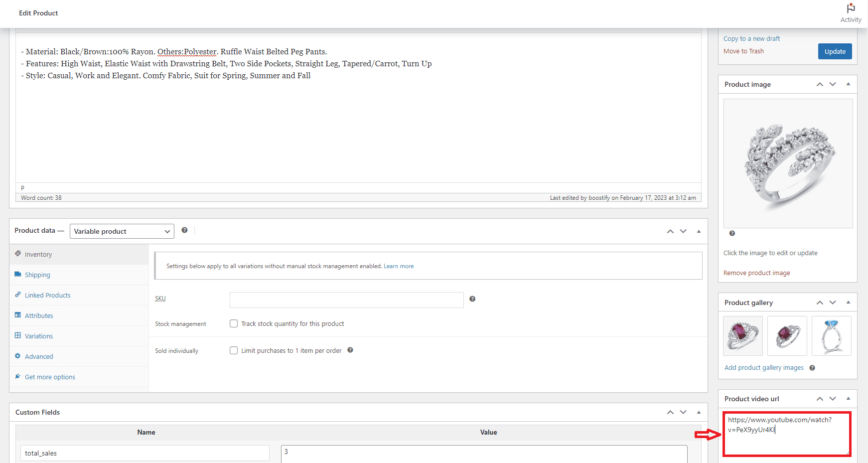The height and width of the screenshot is (463, 868).
Task: Move Product gallery panel up
Action: 820,303
